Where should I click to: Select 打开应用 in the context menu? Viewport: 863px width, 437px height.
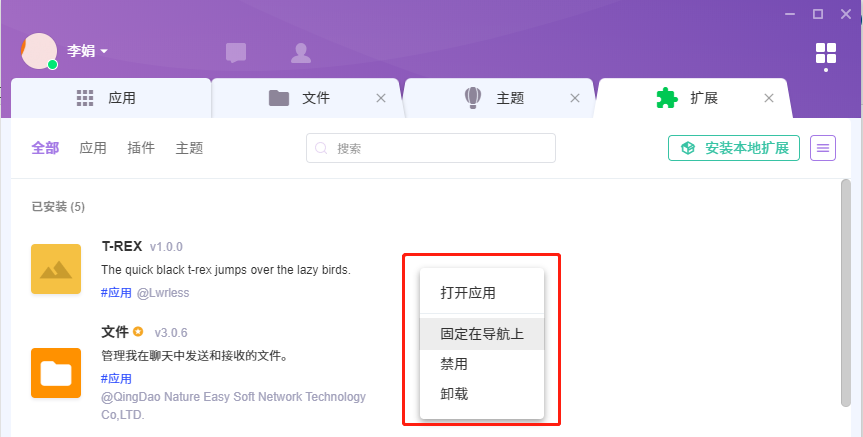[x=468, y=293]
